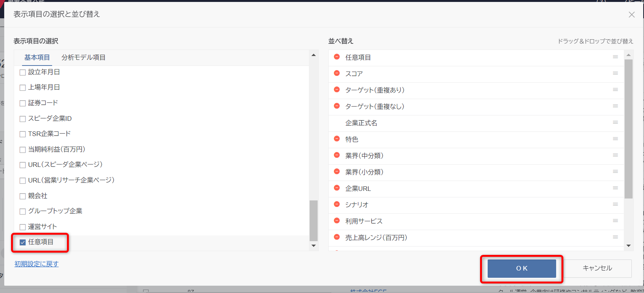Viewport: 644px width, 293px height.
Task: Enable the 設立年月日 checkbox
Action: tap(23, 72)
